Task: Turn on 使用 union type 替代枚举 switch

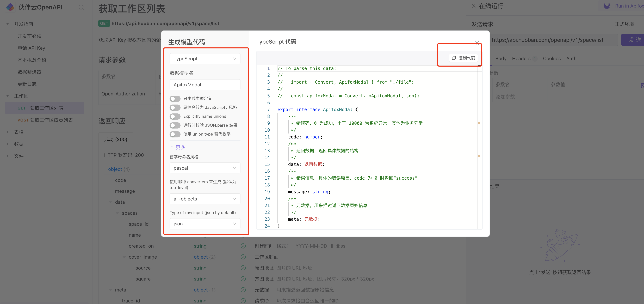Action: pyautogui.click(x=175, y=134)
